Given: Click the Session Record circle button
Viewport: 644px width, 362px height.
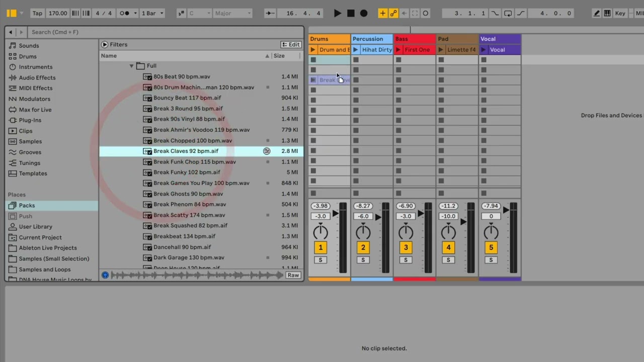Looking at the screenshot, I should tap(426, 13).
